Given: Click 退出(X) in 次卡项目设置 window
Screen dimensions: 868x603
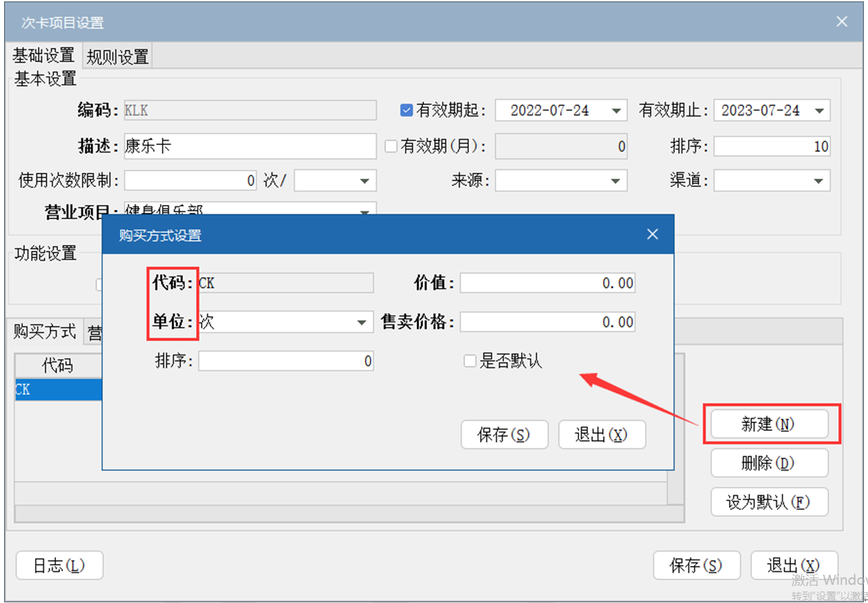Looking at the screenshot, I should point(794,565).
